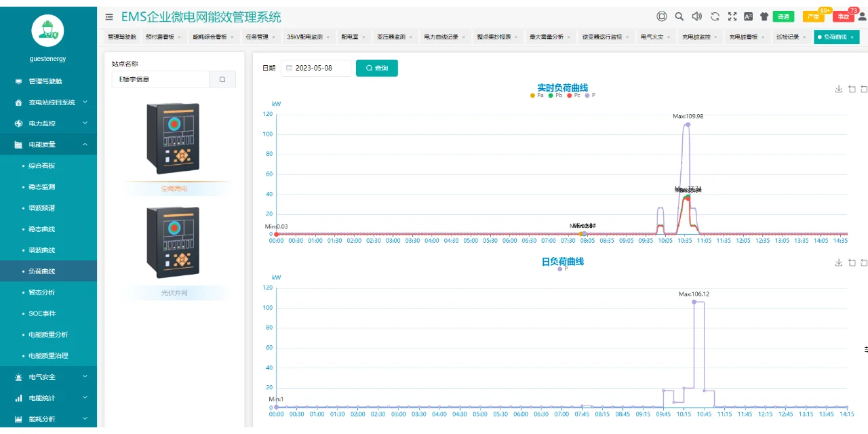Open the fullscreen view icon in the header

pyautogui.click(x=732, y=16)
